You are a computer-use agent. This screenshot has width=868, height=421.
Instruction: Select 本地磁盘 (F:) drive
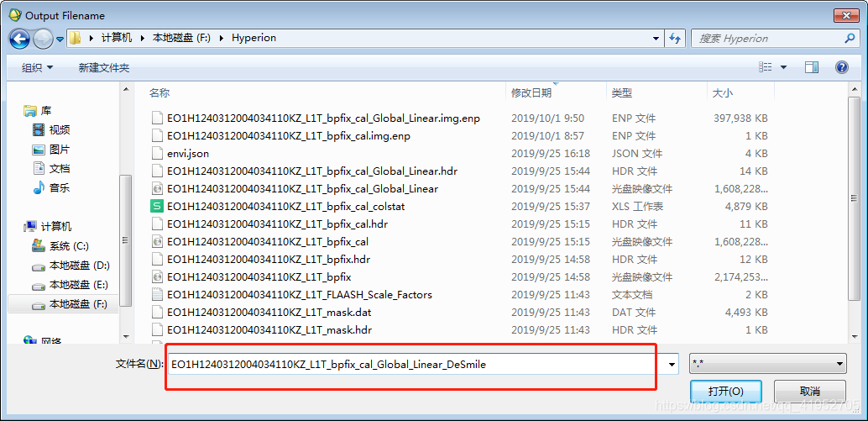click(x=63, y=304)
